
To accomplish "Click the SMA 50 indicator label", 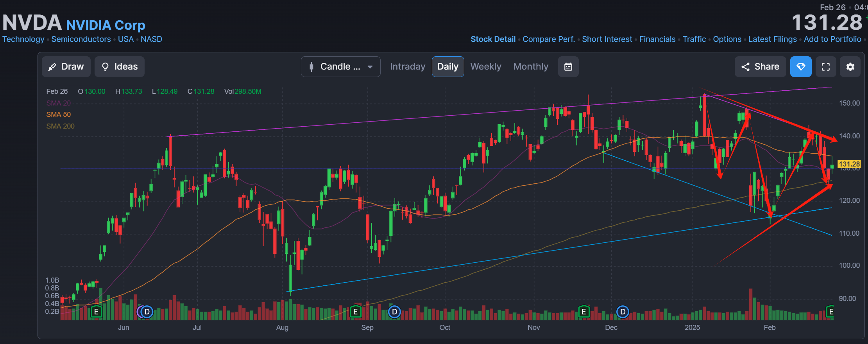I will [59, 115].
